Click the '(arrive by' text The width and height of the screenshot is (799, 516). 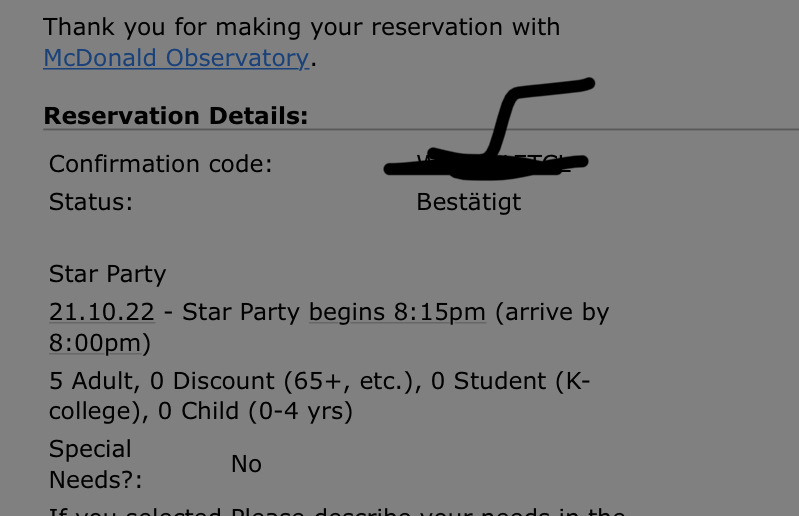click(x=552, y=312)
